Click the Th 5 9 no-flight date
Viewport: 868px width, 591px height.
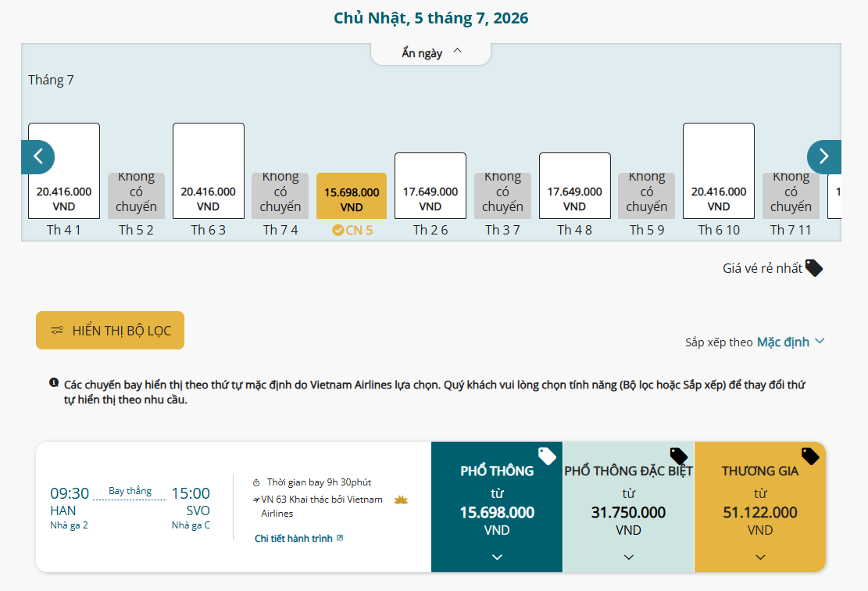[x=647, y=196]
